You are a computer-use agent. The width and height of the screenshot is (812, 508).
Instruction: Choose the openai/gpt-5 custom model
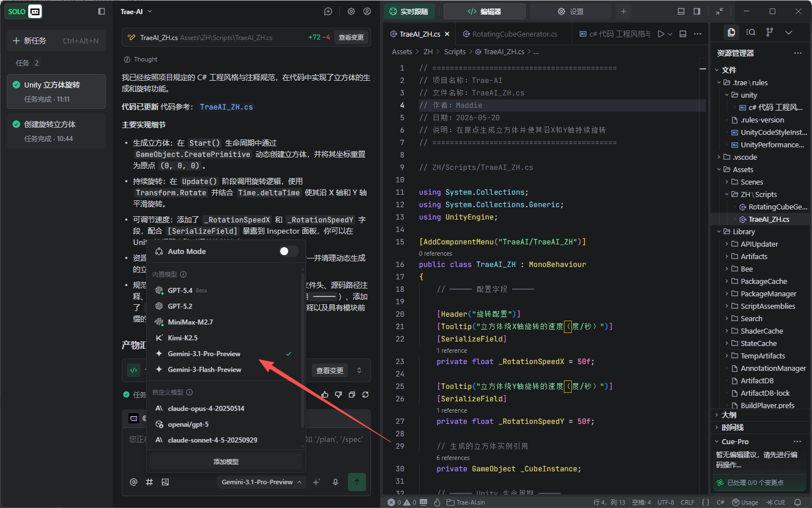point(226,424)
